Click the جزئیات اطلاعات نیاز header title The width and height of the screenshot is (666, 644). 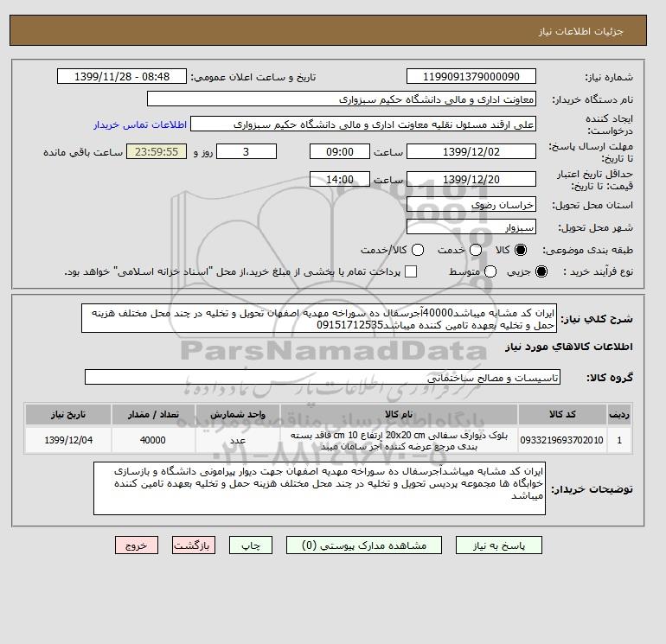coord(581,31)
